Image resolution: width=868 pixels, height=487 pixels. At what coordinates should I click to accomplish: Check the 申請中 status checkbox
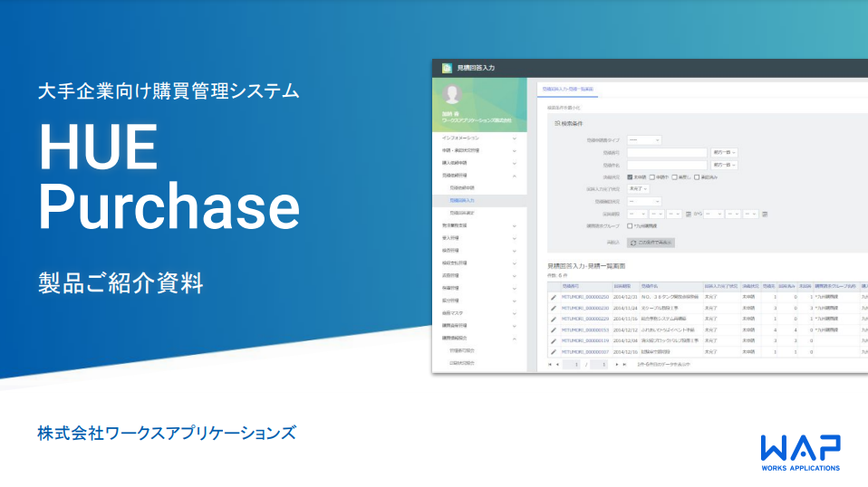(x=652, y=177)
